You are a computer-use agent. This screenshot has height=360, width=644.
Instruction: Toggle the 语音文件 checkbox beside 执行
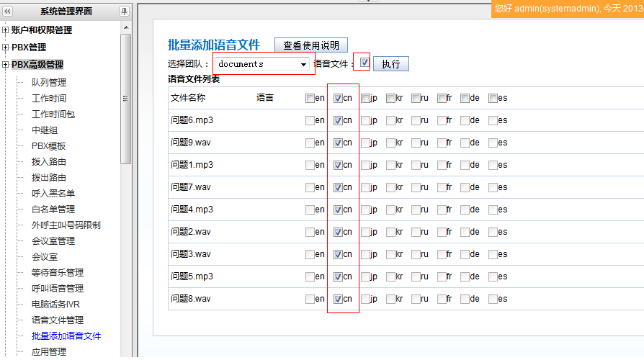coord(365,63)
